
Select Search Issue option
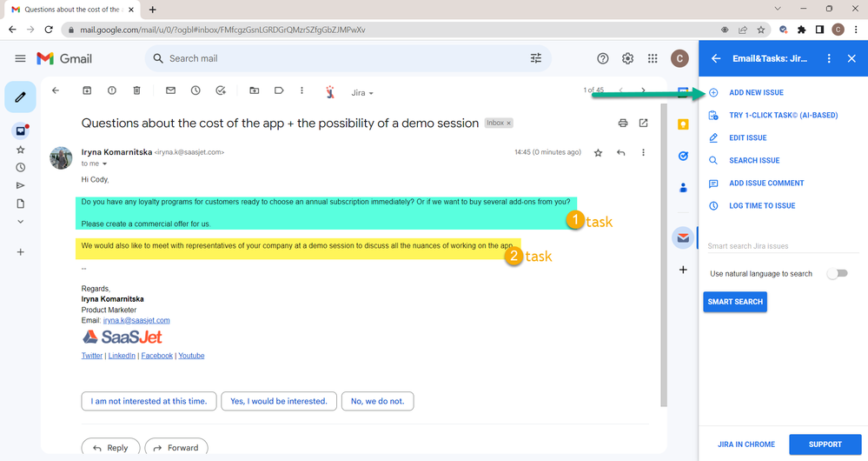[x=754, y=161]
